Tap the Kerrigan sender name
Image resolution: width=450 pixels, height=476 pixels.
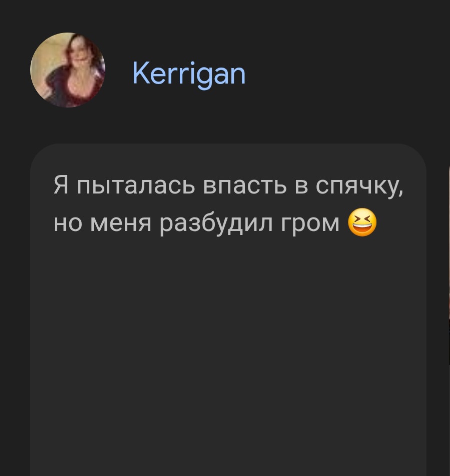(x=189, y=74)
